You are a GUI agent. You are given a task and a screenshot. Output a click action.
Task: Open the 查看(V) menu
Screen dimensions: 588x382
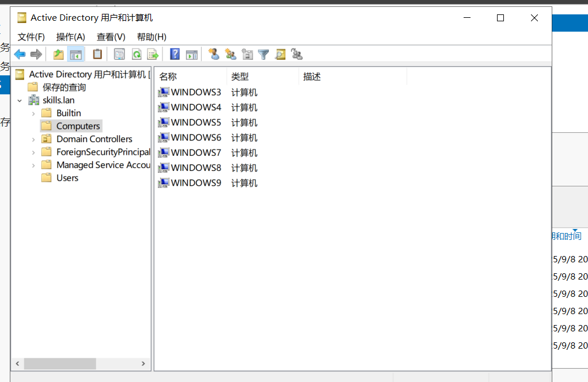[111, 37]
